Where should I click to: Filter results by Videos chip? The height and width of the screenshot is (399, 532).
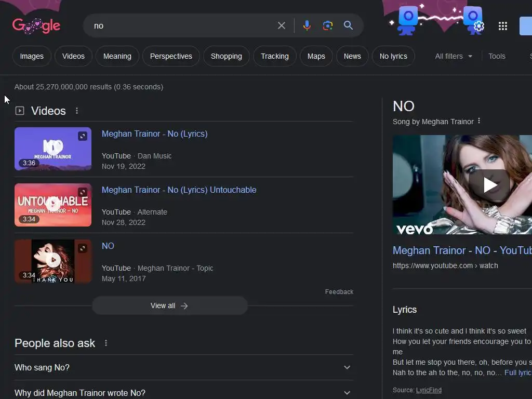[x=73, y=56]
